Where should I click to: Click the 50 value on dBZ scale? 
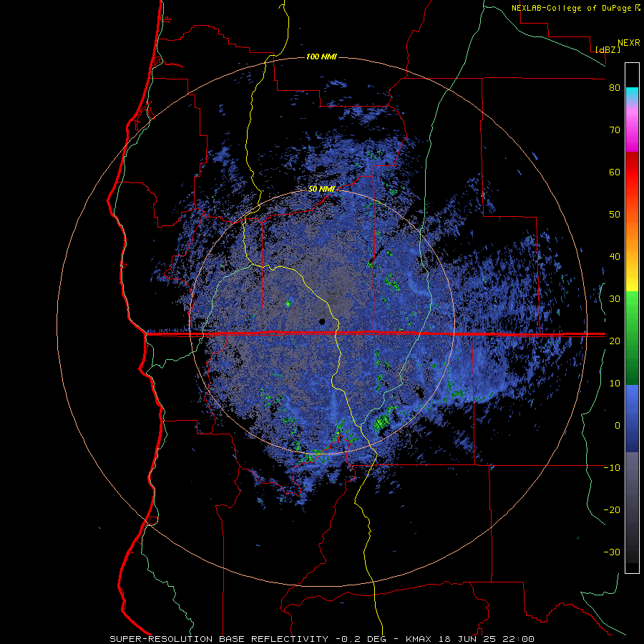(x=615, y=215)
